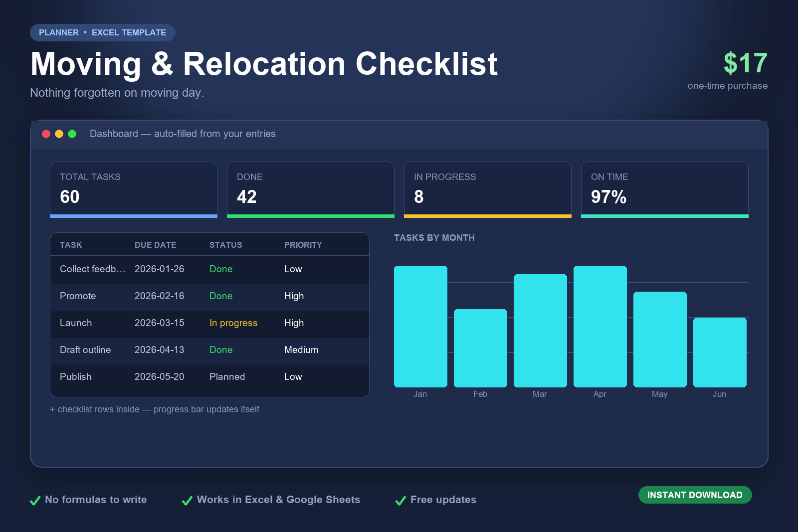Select the Launch task row
798x532 pixels.
pos(209,323)
